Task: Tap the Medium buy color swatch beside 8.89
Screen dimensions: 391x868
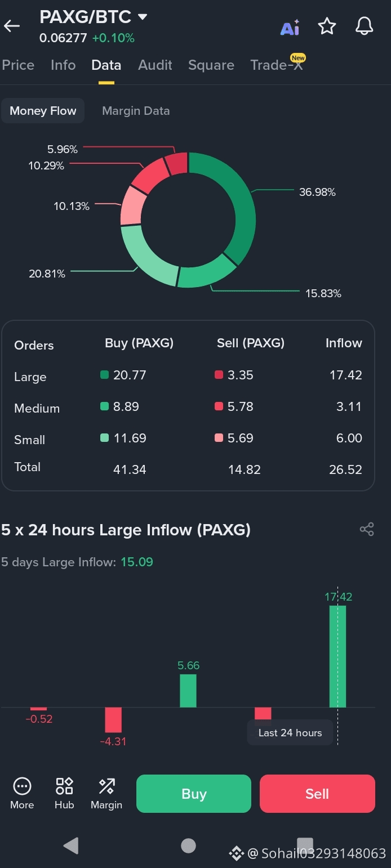Action: click(x=104, y=406)
